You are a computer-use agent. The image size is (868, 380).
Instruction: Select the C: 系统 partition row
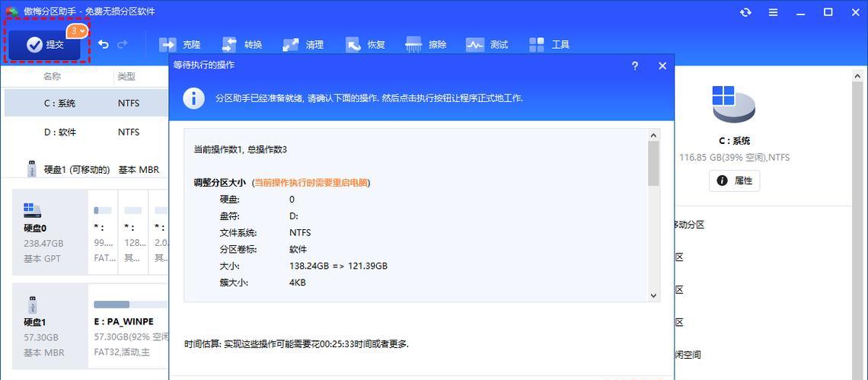coord(86,103)
